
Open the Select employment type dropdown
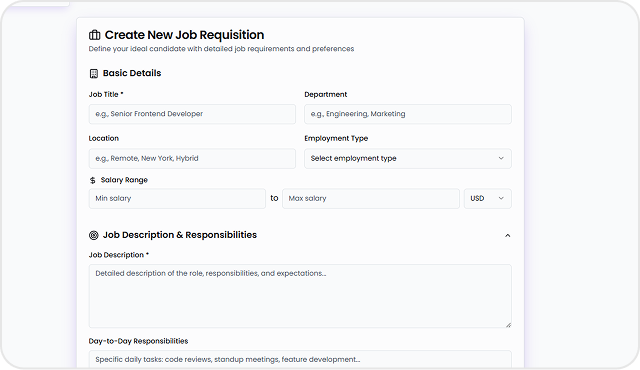pos(408,158)
